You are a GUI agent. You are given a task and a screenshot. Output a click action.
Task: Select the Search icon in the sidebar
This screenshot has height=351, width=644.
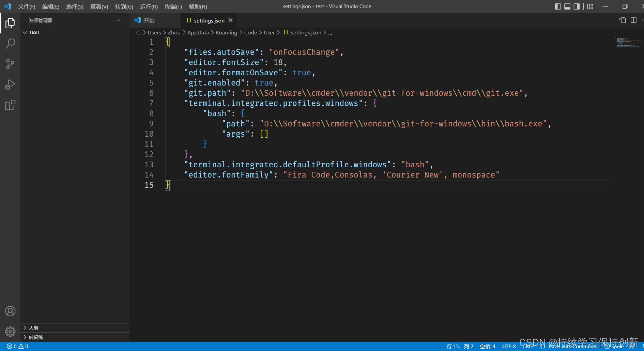point(10,43)
